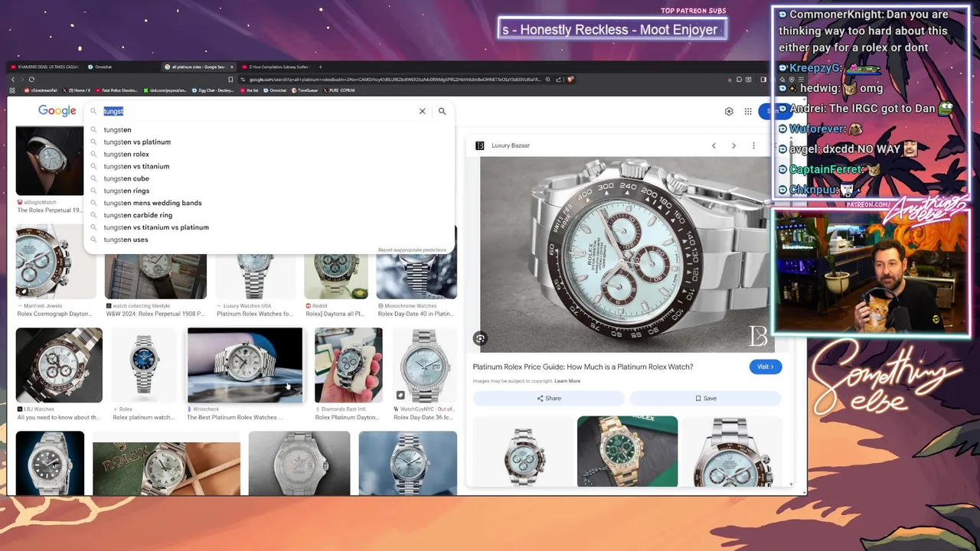Switch to the 'KHAMENEI DEAD' YouTube tab
This screenshot has height=551, width=980.
[x=44, y=67]
